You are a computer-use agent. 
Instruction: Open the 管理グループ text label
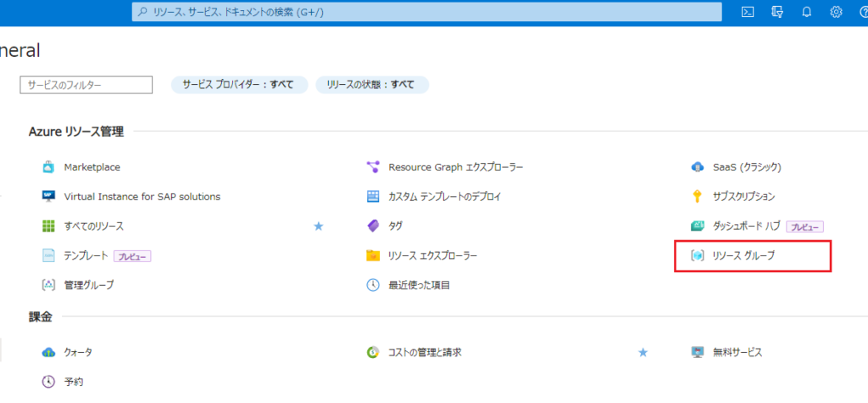(x=88, y=285)
